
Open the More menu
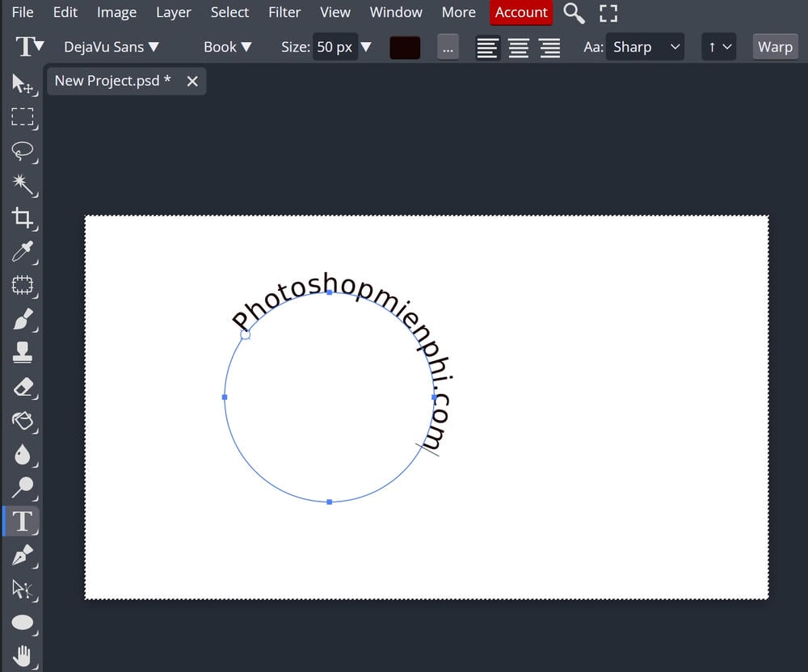459,12
